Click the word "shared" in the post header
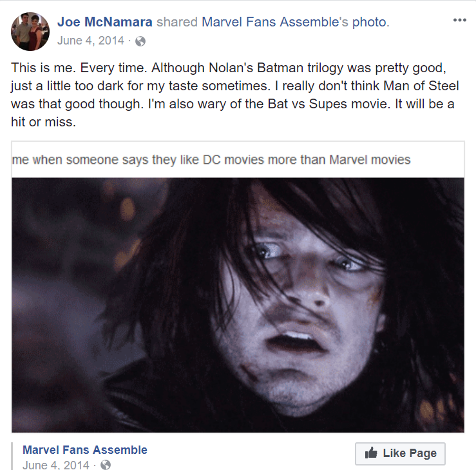The height and width of the screenshot is (470, 476). [177, 22]
